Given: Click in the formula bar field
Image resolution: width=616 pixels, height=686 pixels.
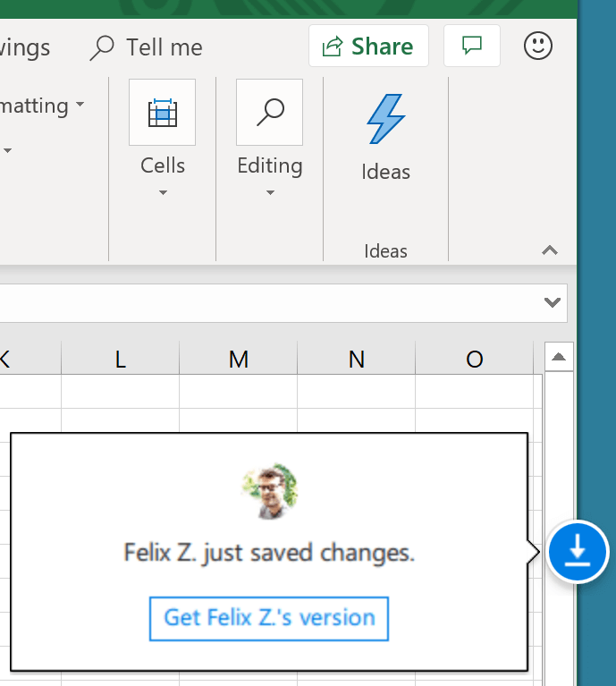Looking at the screenshot, I should pos(268,303).
